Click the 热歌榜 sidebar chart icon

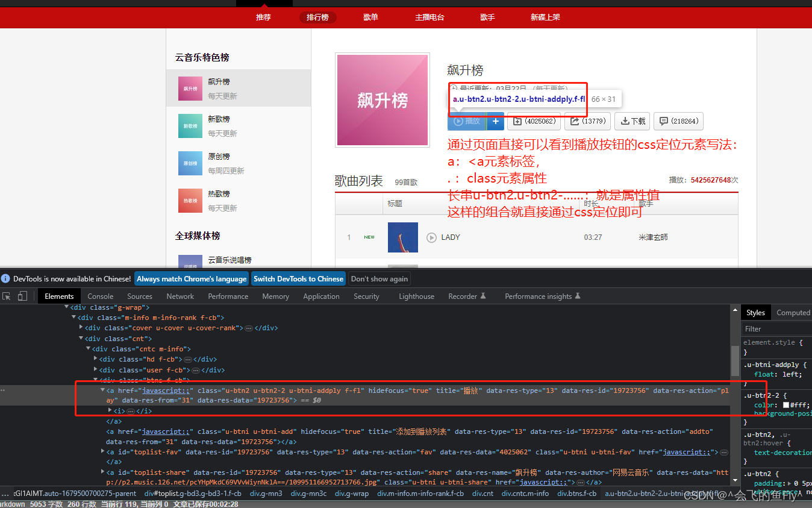[190, 201]
